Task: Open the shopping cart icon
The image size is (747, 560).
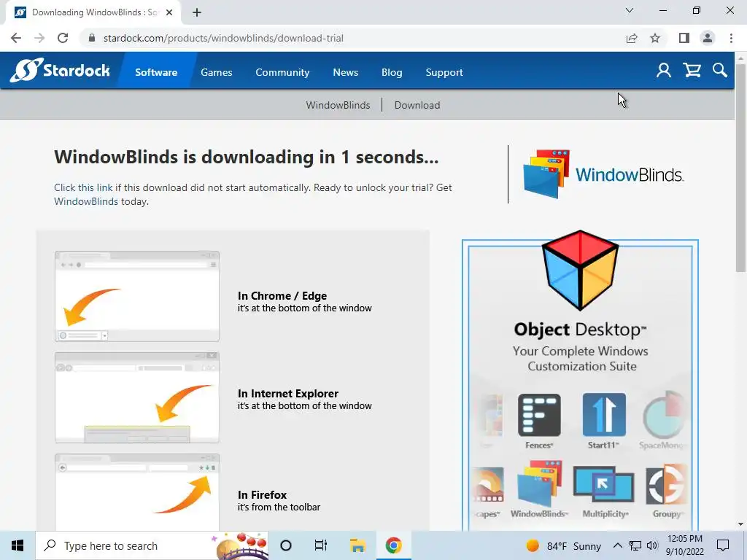Action: pos(692,71)
